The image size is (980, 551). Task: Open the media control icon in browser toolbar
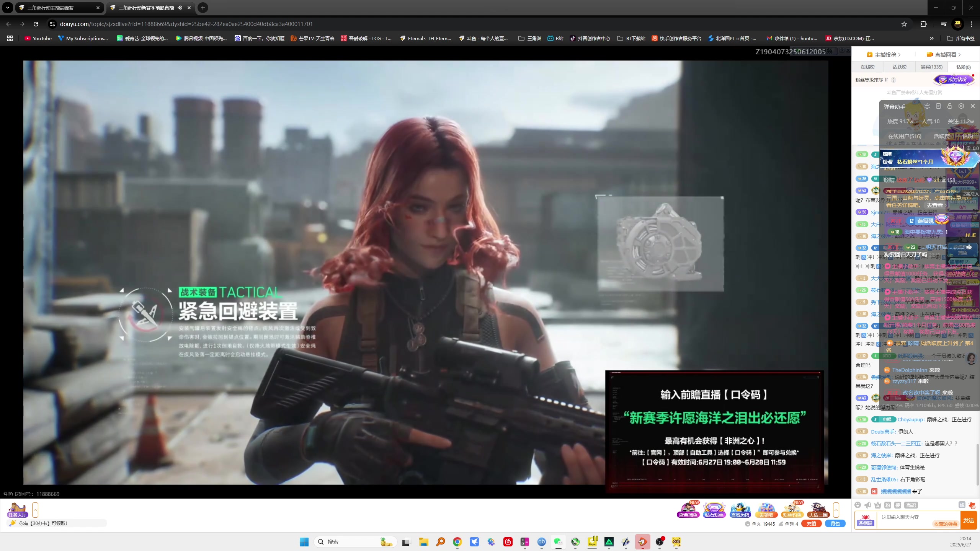pyautogui.click(x=944, y=24)
